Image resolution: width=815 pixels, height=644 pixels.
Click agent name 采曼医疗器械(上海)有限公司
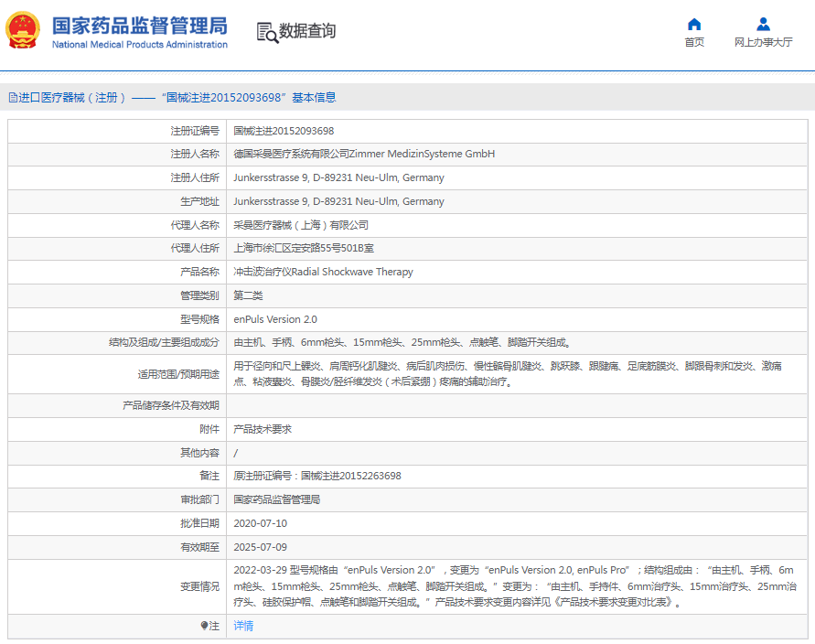pos(301,225)
